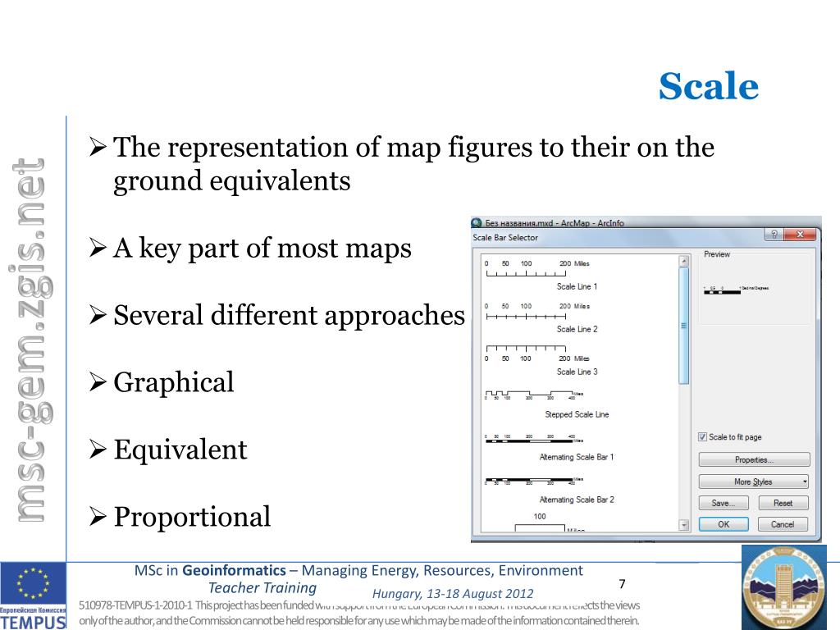Click the university emblem logo
Screen dimensions: 840x630
coord(783,587)
